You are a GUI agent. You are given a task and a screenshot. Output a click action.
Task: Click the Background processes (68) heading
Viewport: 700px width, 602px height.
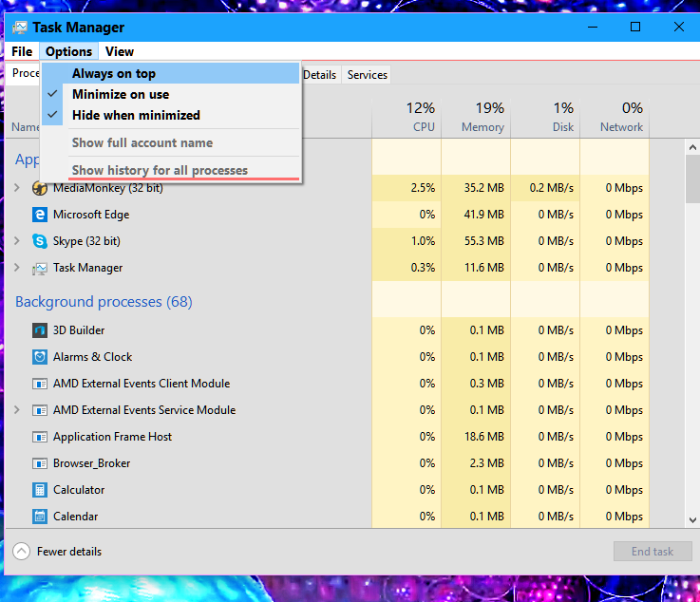(x=104, y=302)
